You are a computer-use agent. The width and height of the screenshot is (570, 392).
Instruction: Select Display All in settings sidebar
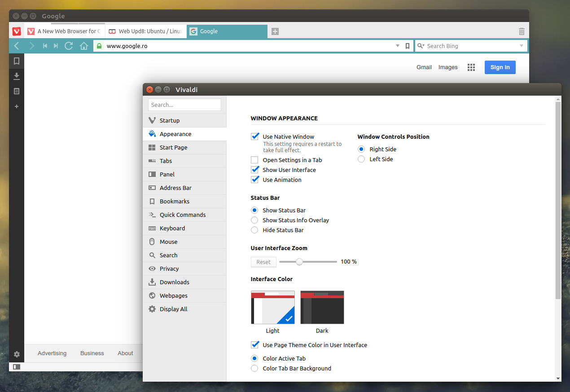184,309
